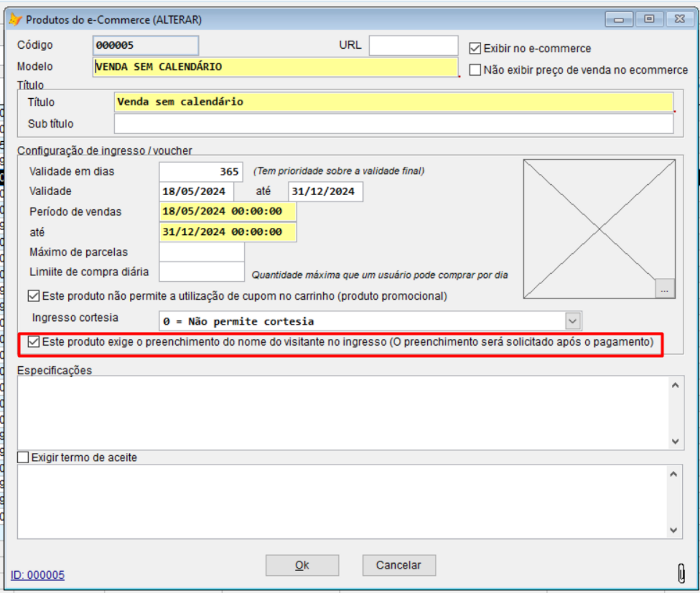Click the fox application icon in title bar

(14, 18)
